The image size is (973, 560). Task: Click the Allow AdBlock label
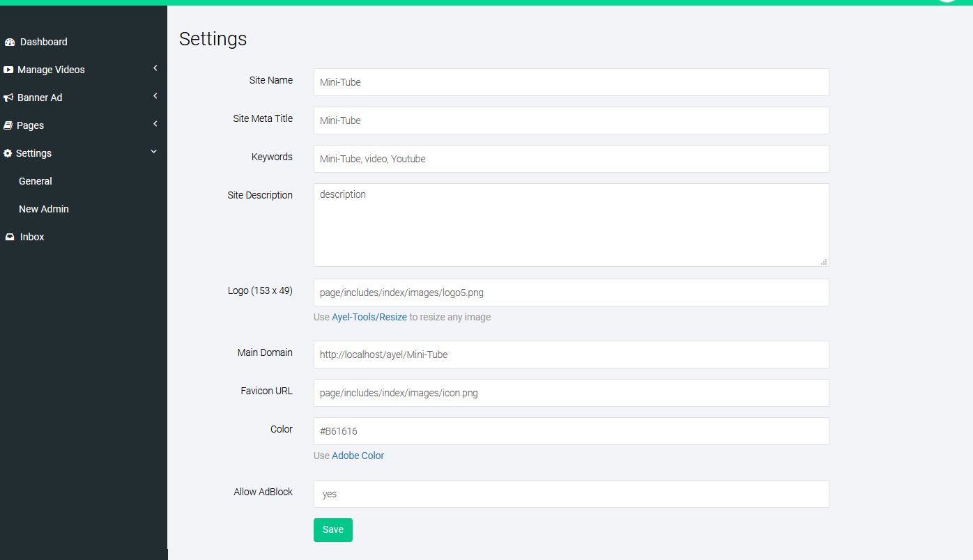tap(263, 492)
